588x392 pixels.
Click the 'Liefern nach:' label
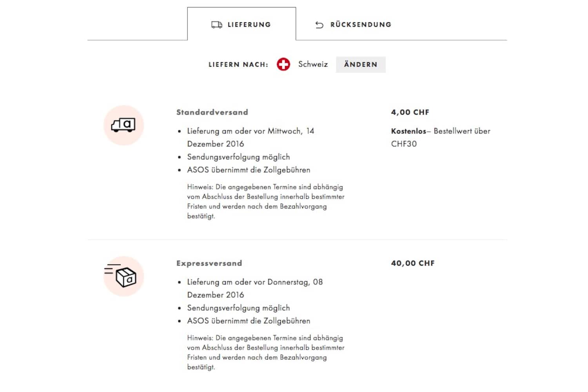[238, 65]
